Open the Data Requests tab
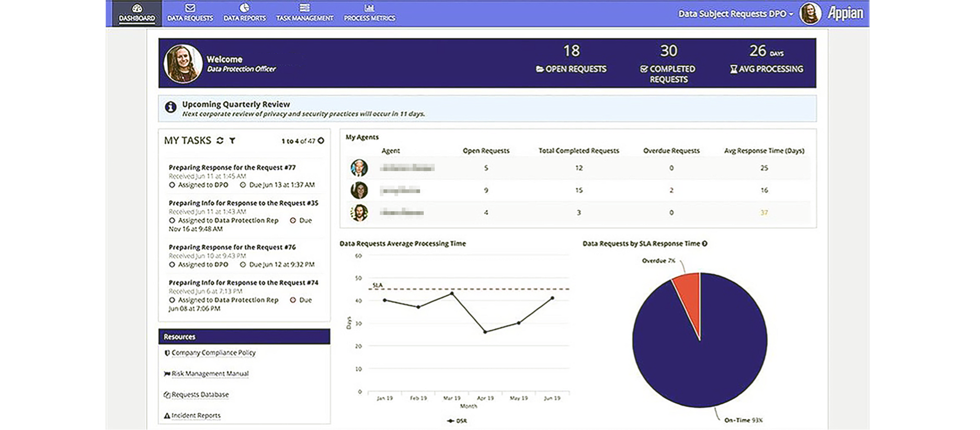The image size is (980, 430). [190, 13]
